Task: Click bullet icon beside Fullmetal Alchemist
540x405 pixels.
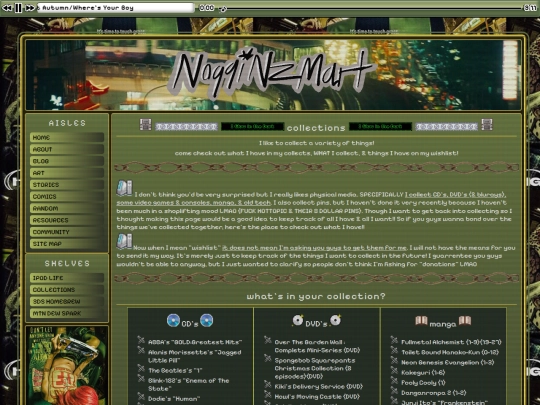Action: (x=394, y=340)
